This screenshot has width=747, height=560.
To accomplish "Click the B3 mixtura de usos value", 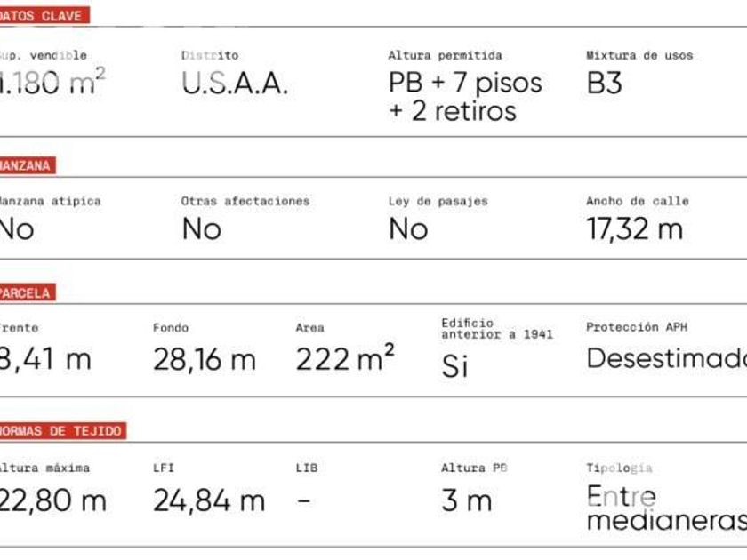I will [604, 84].
